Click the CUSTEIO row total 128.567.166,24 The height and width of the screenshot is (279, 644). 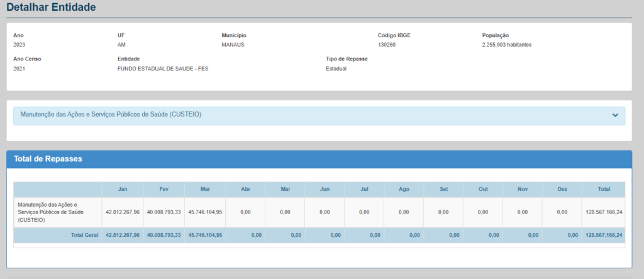(603, 212)
